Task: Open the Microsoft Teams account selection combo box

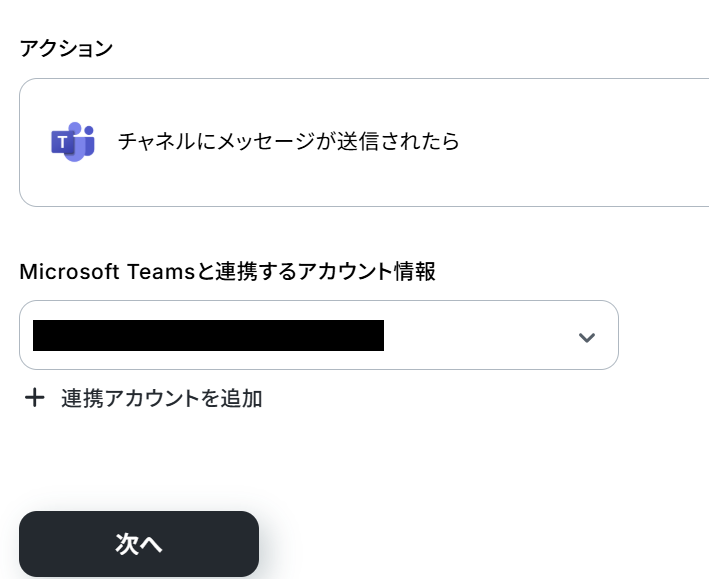Action: click(x=319, y=335)
